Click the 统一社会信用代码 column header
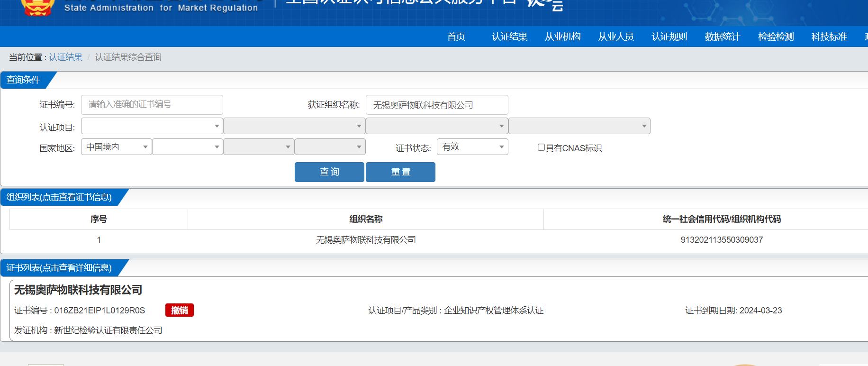 coord(722,219)
